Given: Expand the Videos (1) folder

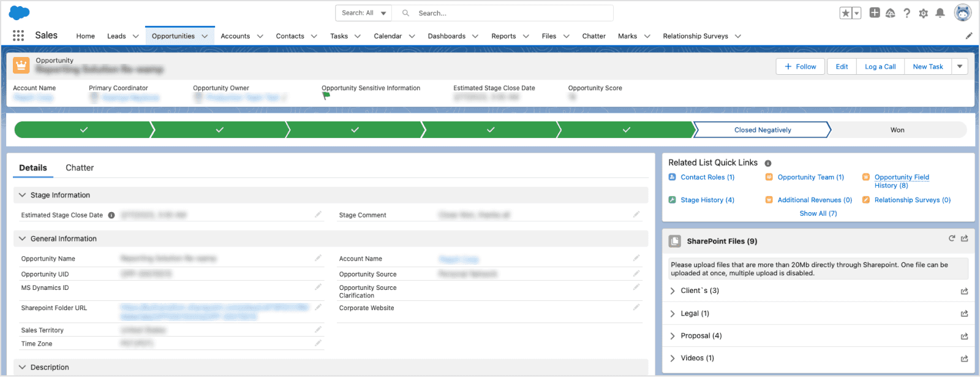Looking at the screenshot, I should [x=673, y=358].
